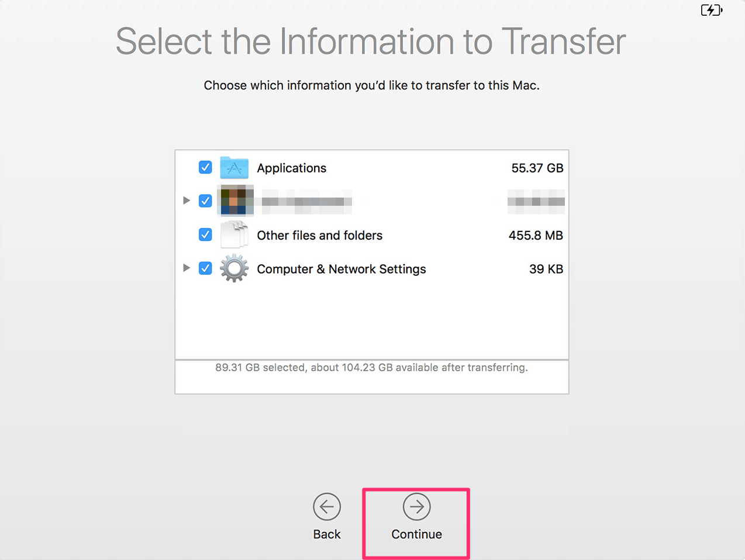This screenshot has height=560, width=745.
Task: Click the blurred user account name row
Action: pyautogui.click(x=372, y=201)
